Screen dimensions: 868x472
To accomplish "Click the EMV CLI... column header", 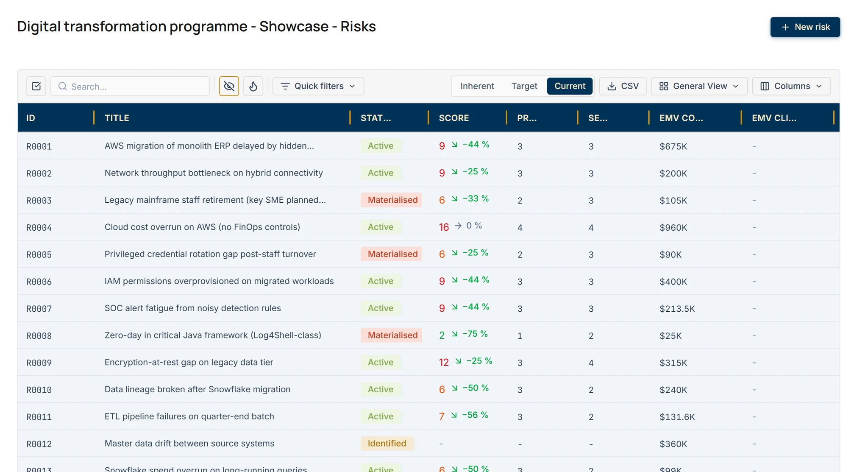I will coord(774,118).
